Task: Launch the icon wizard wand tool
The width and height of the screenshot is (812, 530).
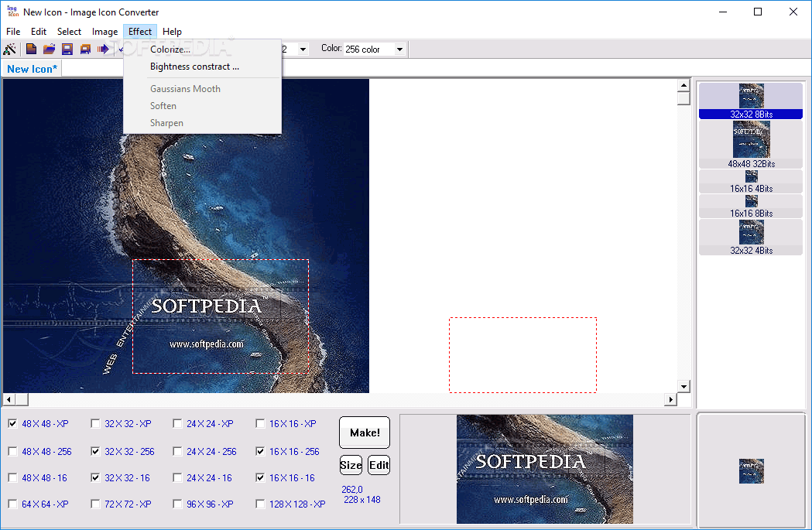Action: 10,50
